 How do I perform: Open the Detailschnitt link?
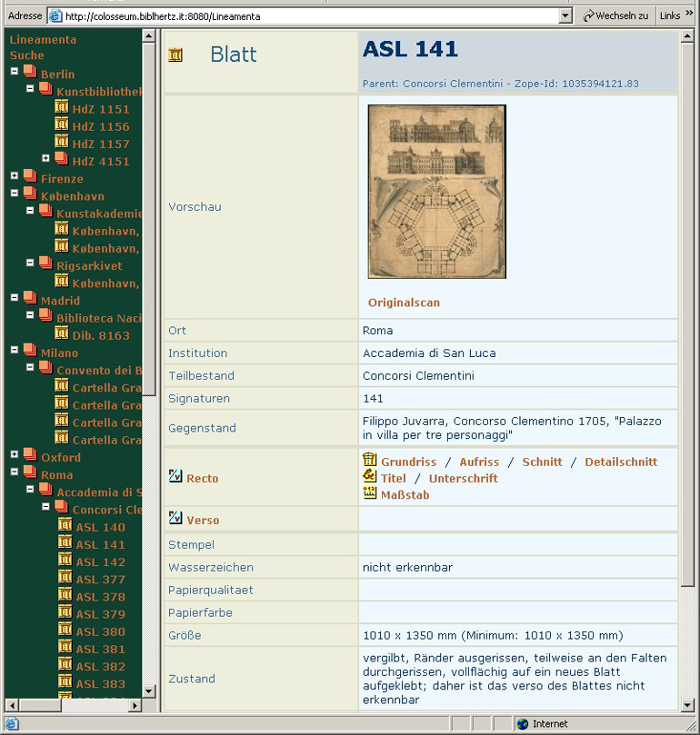620,462
